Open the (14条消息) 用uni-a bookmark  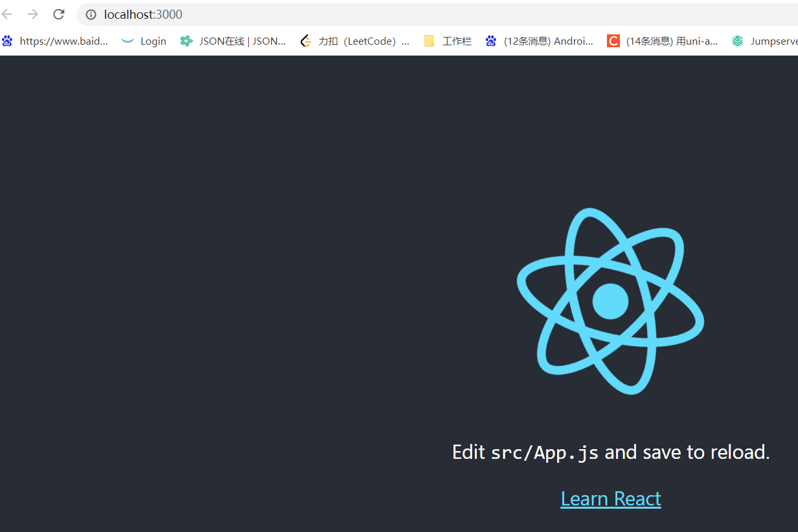(x=663, y=41)
